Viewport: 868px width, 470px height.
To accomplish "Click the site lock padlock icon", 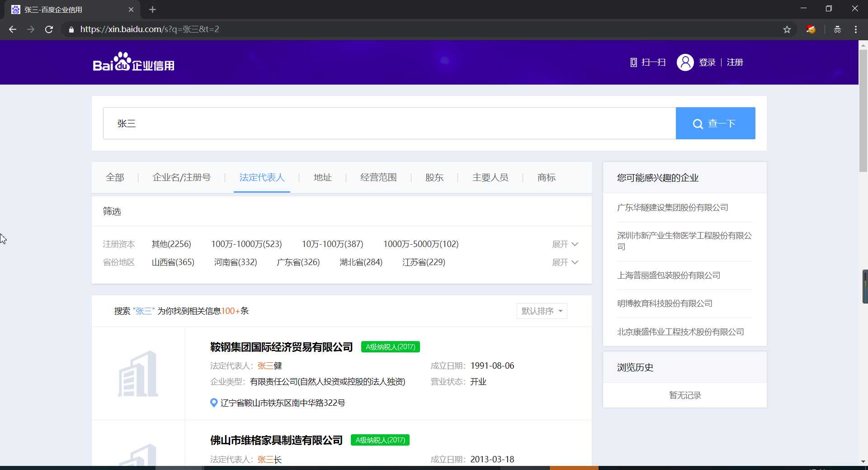I will coord(71,29).
